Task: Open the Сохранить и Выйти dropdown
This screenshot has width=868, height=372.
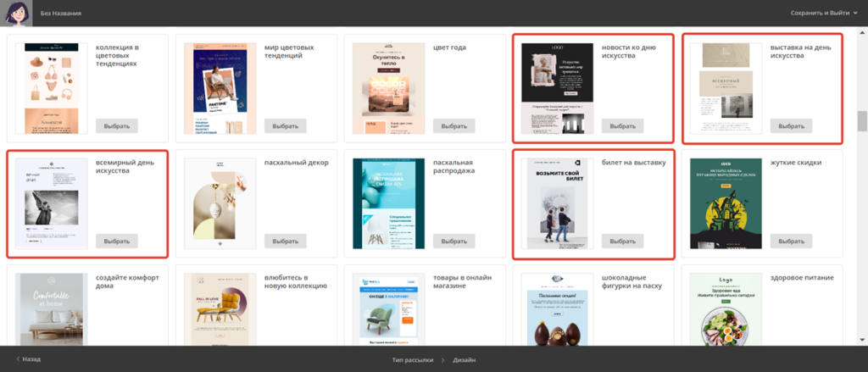Action: click(824, 13)
